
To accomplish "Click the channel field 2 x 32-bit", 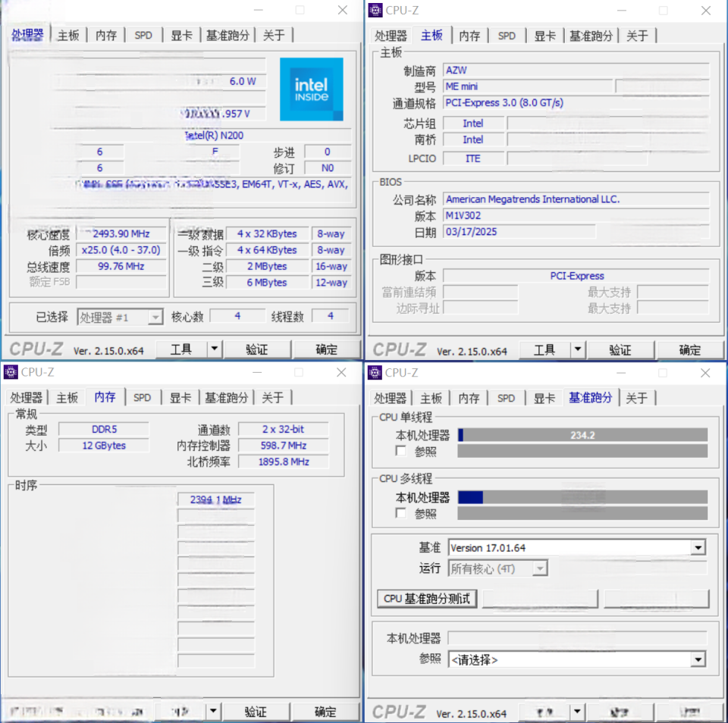I will (x=283, y=429).
